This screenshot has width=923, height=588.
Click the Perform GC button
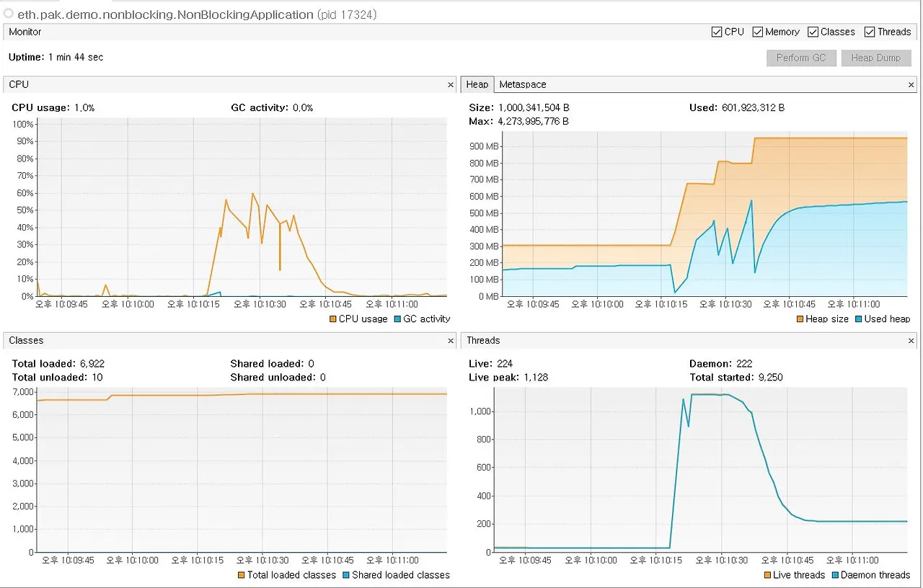(801, 58)
